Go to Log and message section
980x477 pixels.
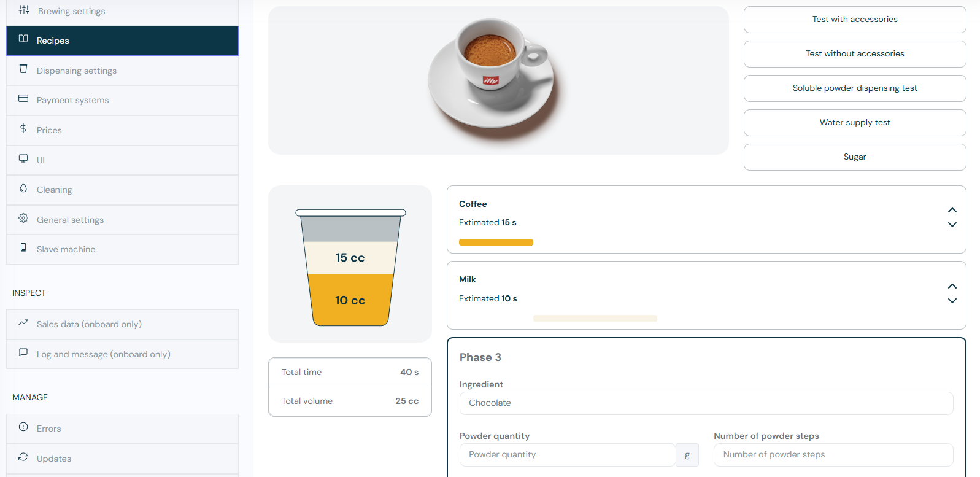[103, 354]
